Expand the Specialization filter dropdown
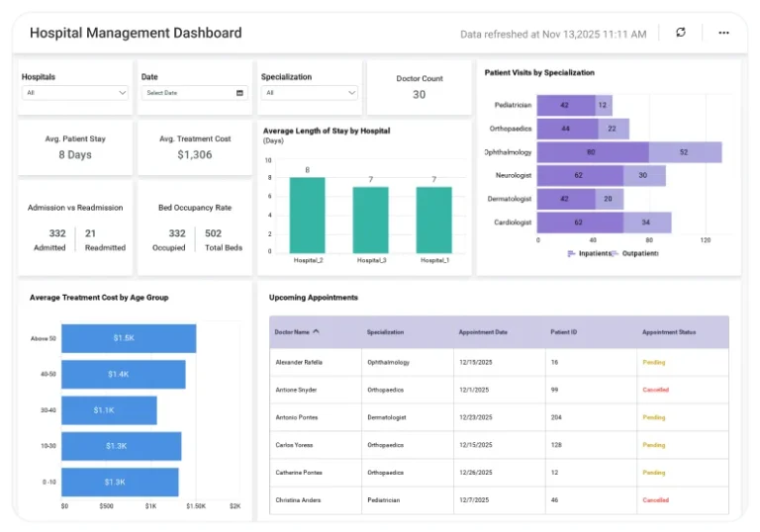 [351, 93]
